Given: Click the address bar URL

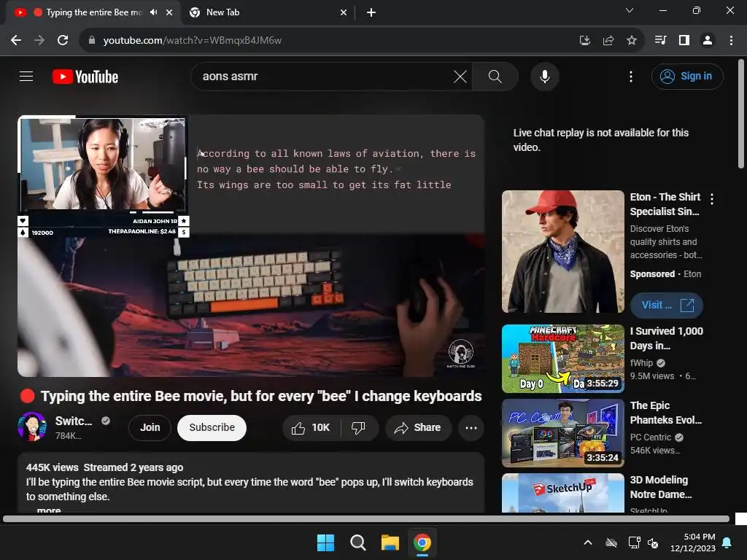Looking at the screenshot, I should pos(193,41).
